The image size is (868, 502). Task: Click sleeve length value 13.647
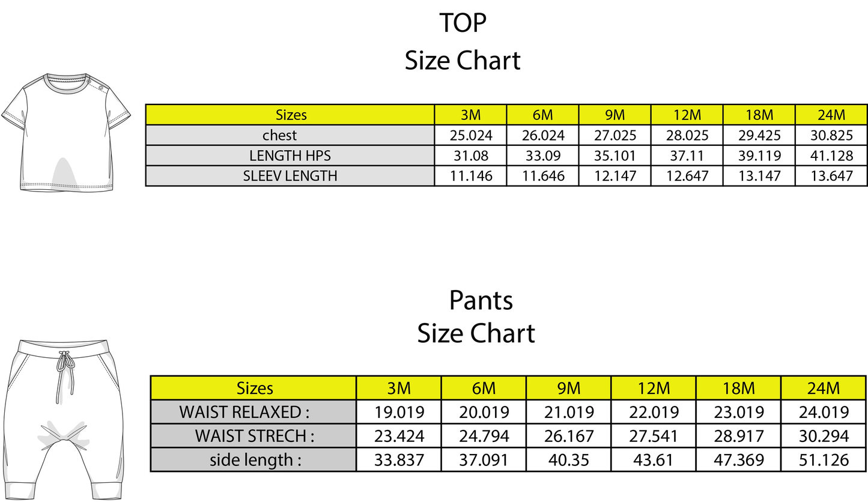click(x=831, y=176)
